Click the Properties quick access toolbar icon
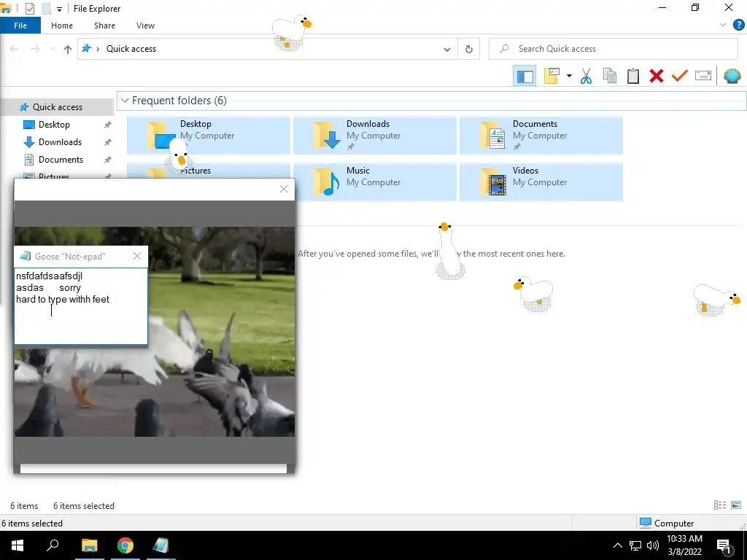This screenshot has width=747, height=560. (29, 9)
